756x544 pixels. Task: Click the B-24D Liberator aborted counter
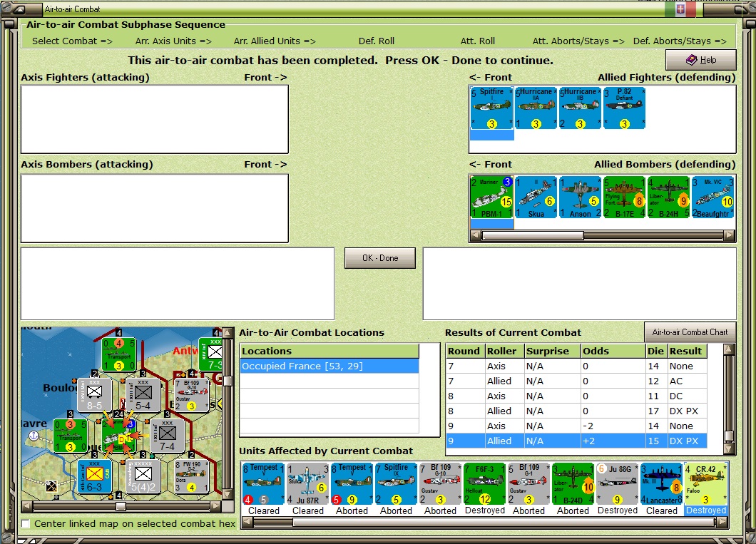(x=573, y=484)
